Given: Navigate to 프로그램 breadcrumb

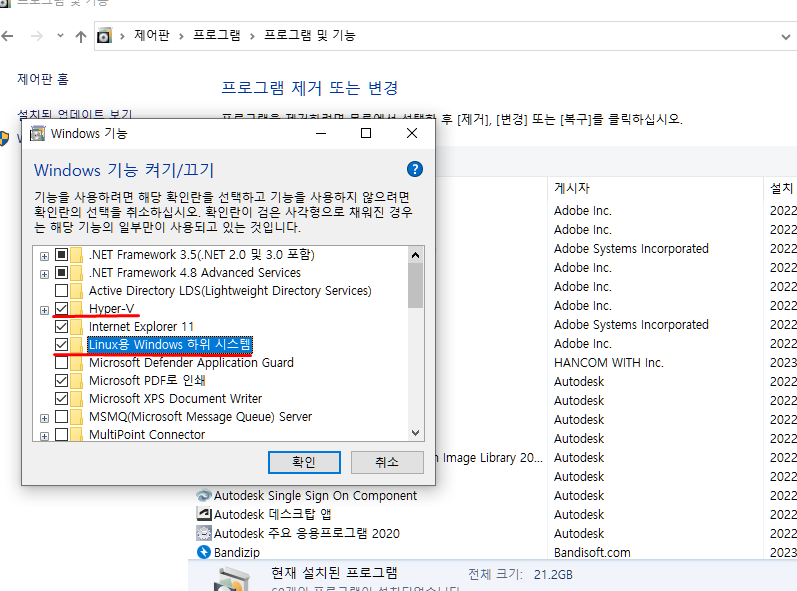Looking at the screenshot, I should click(217, 35).
